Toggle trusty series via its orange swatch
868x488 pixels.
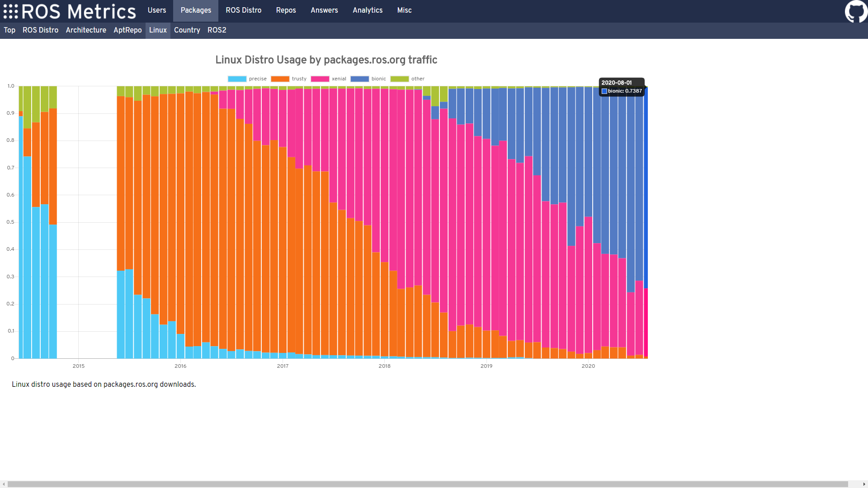pos(280,79)
